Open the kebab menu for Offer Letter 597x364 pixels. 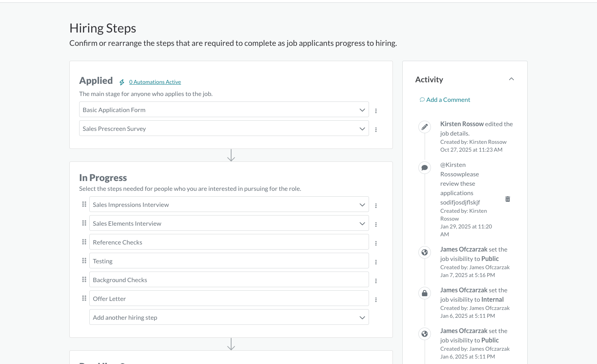[376, 300]
